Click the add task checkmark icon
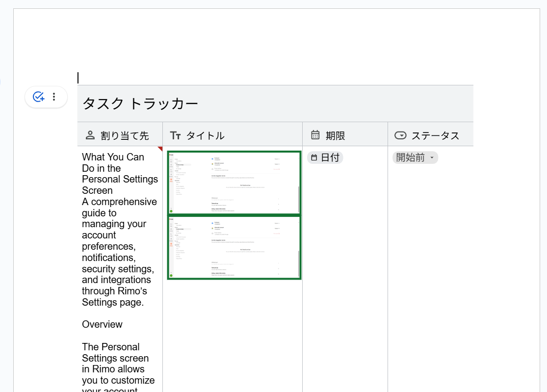Screen dimensions: 547x392 click(39, 97)
